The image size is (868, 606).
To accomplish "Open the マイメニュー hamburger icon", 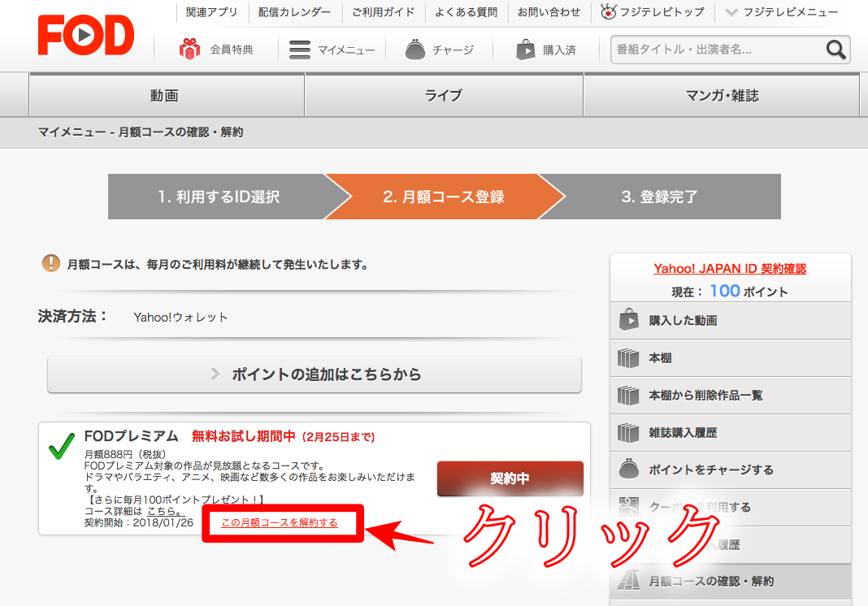I will tap(299, 50).
